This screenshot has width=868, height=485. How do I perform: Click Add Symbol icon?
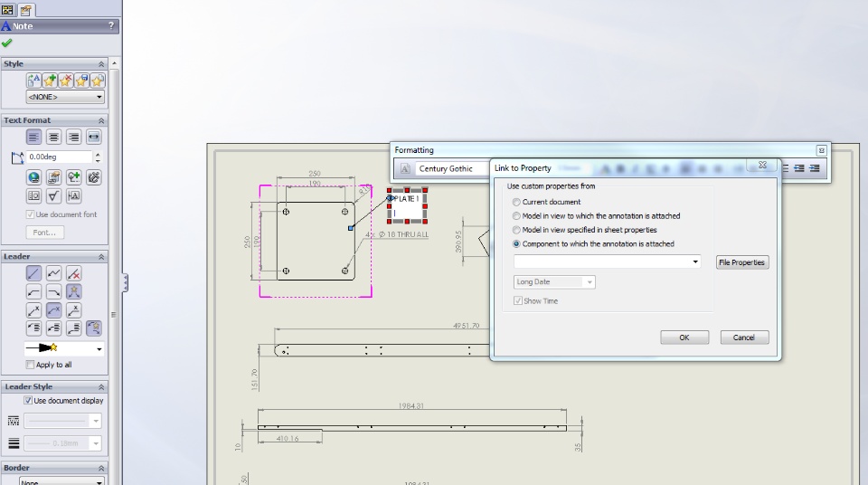(x=73, y=177)
